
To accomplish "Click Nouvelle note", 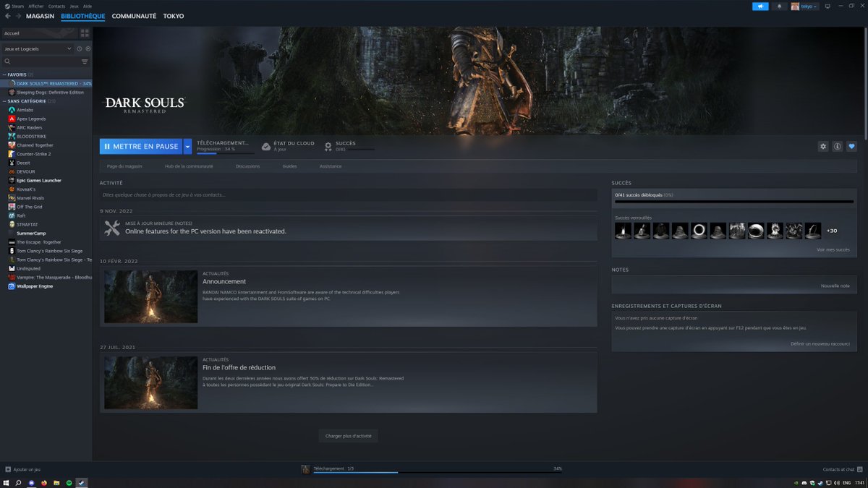I will (835, 286).
